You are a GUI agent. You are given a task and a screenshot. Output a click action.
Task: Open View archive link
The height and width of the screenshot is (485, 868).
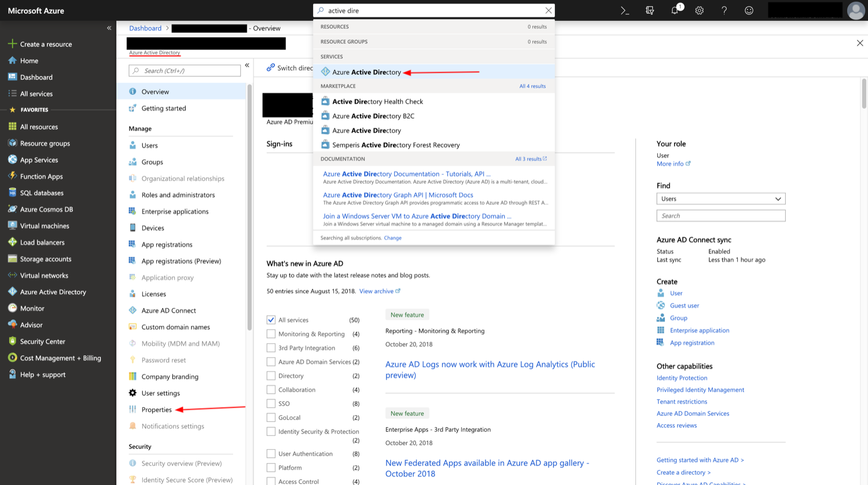click(380, 291)
